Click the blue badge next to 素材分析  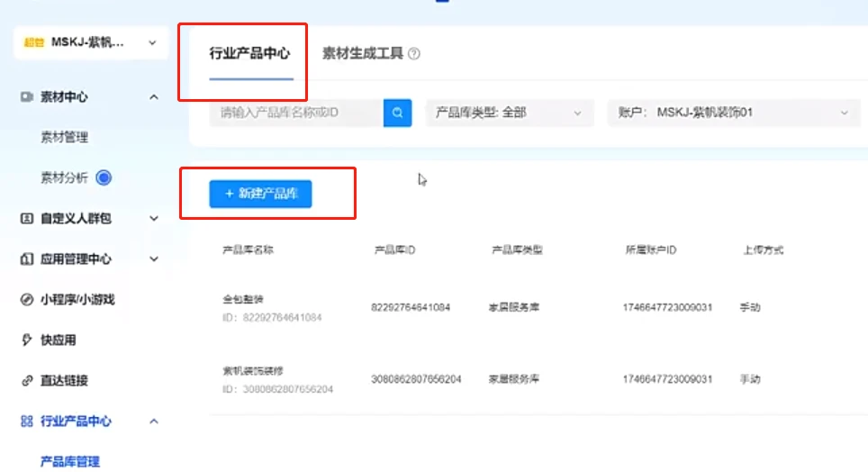coord(104,178)
